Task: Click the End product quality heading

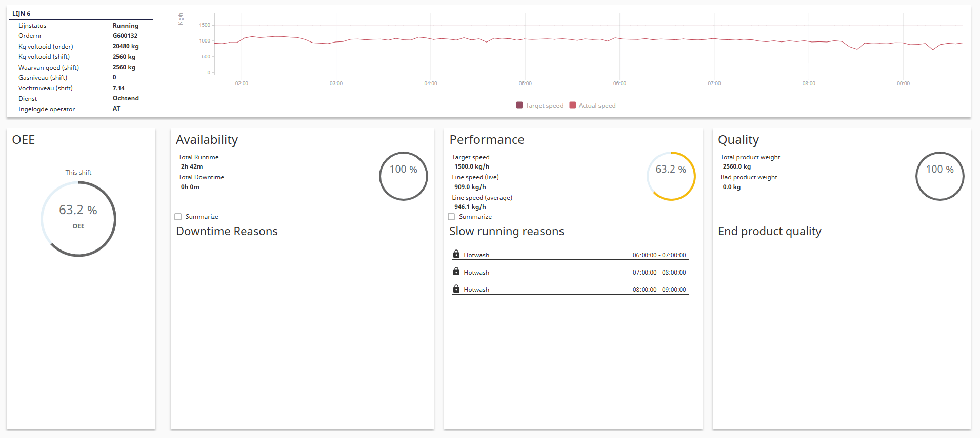Action: [769, 231]
